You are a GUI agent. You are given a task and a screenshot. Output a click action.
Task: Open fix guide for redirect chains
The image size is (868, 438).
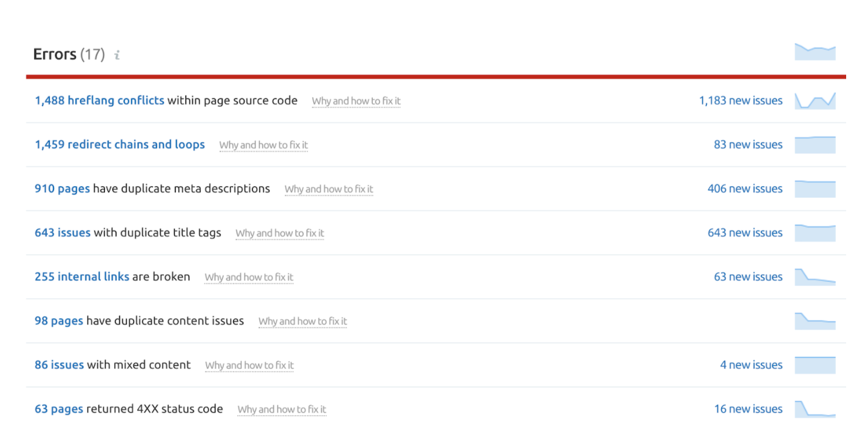click(263, 145)
